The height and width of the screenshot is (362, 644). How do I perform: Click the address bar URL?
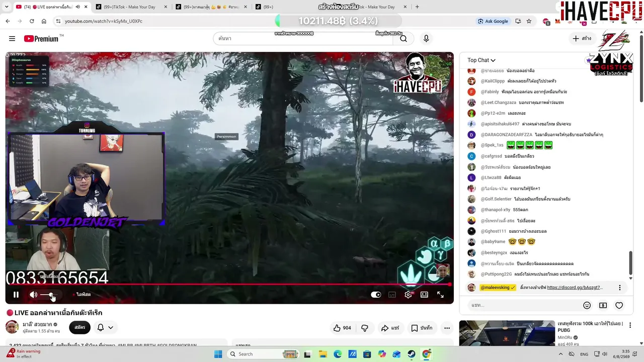104,21
